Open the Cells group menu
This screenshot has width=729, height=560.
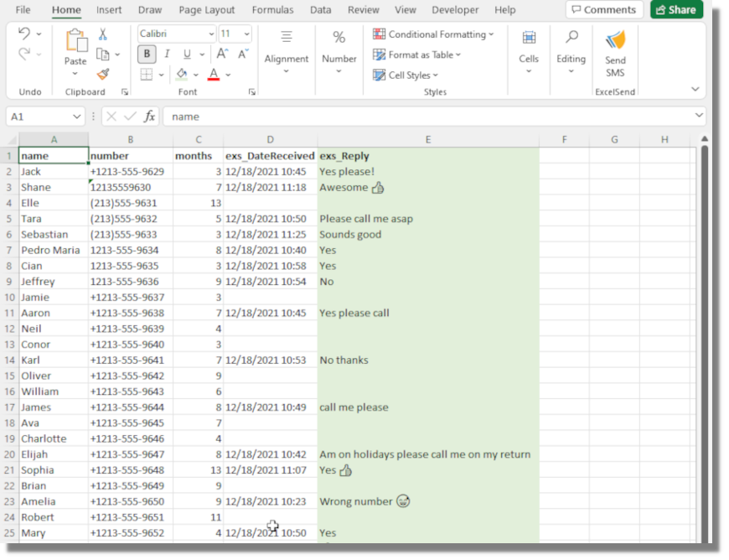click(x=529, y=51)
